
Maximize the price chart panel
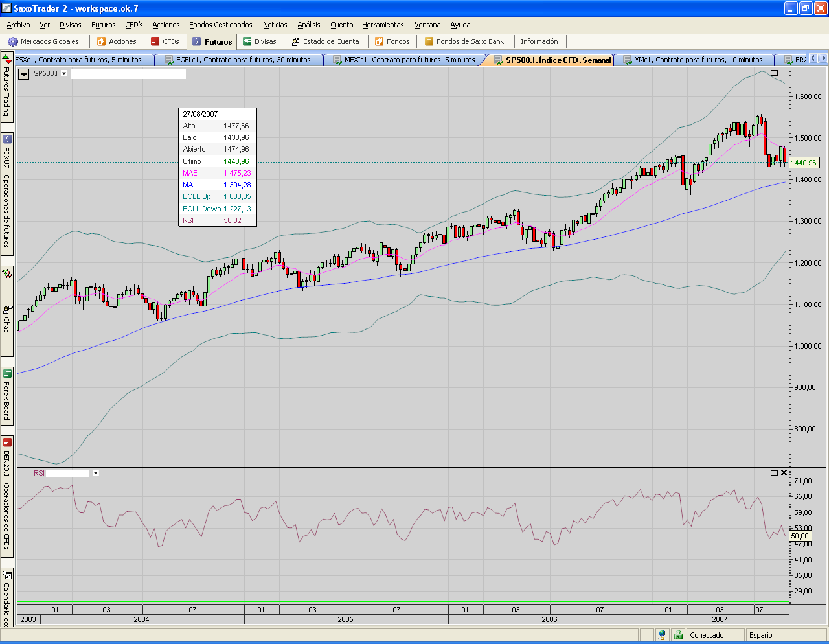point(774,73)
